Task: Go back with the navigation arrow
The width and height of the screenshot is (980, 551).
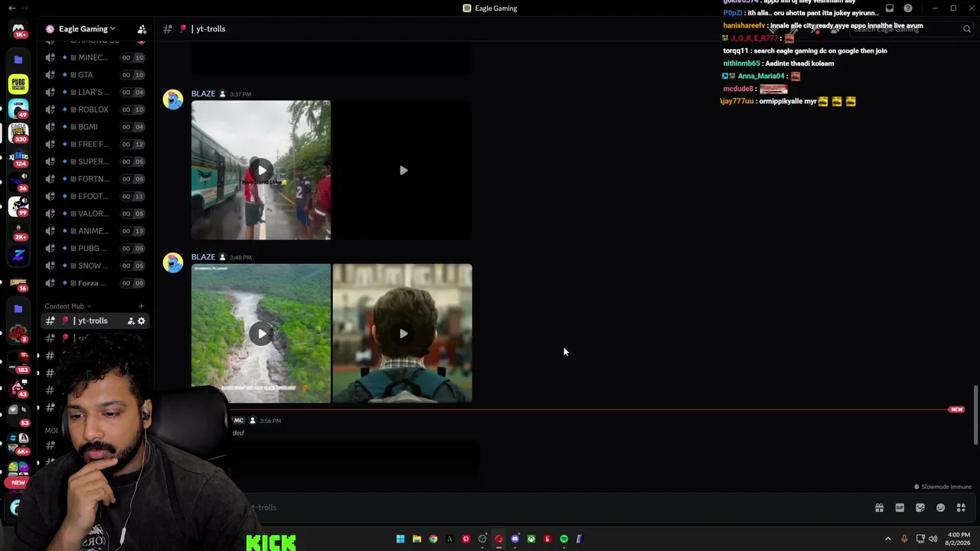Action: pos(11,8)
